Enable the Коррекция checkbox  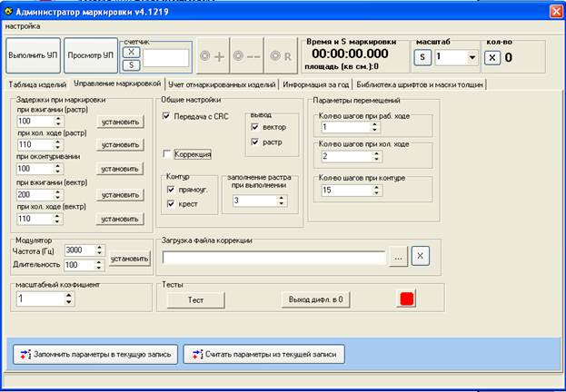click(x=167, y=154)
